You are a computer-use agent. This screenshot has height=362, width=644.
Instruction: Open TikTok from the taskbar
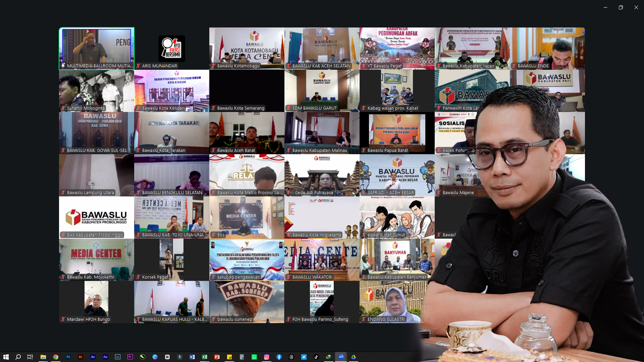(x=316, y=357)
